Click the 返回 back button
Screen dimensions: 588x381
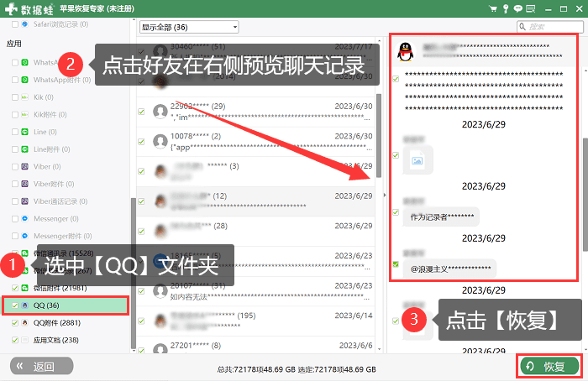[x=42, y=366]
